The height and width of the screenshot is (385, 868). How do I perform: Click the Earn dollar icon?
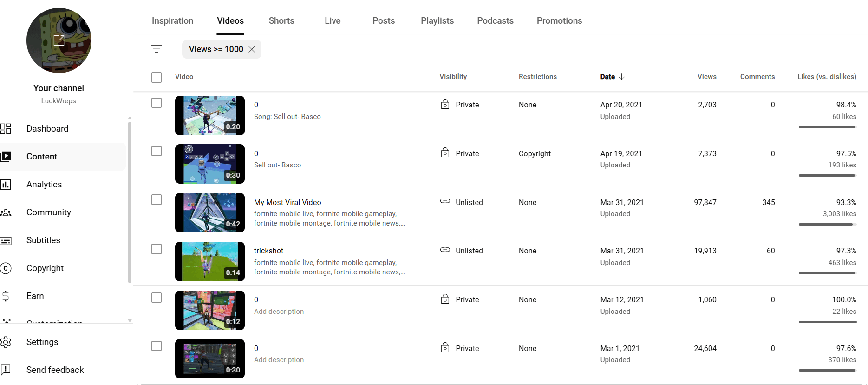tap(6, 296)
